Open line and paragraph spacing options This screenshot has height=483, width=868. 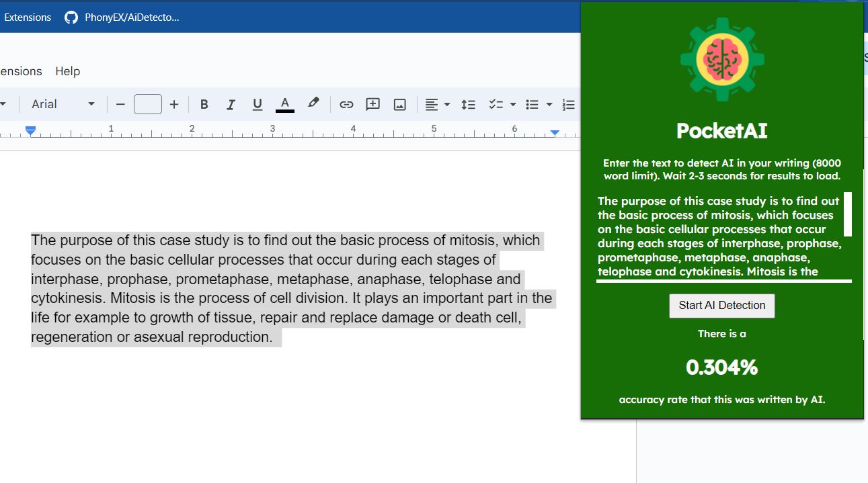468,104
